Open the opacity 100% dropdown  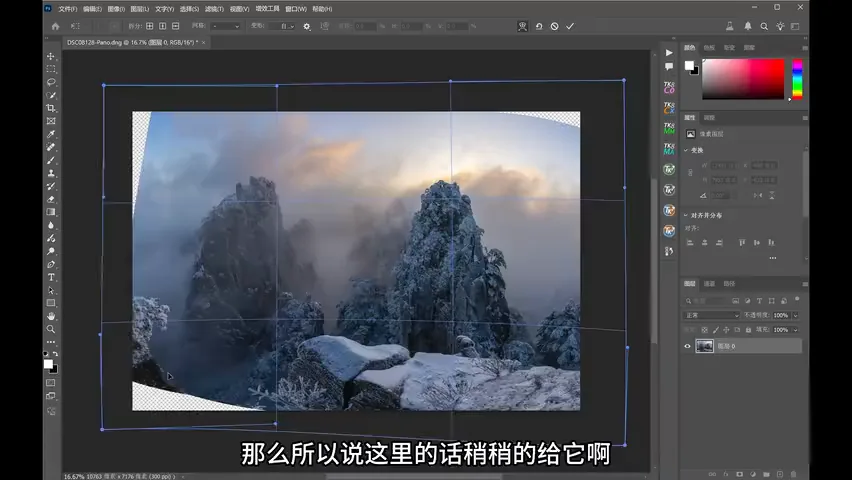point(795,315)
